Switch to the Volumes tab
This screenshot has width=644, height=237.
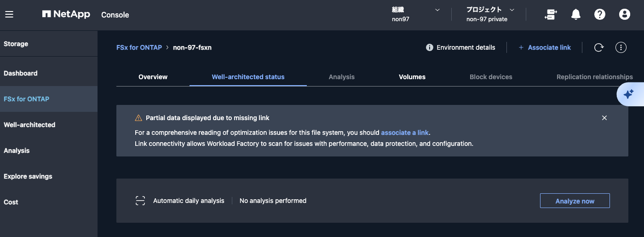point(412,77)
